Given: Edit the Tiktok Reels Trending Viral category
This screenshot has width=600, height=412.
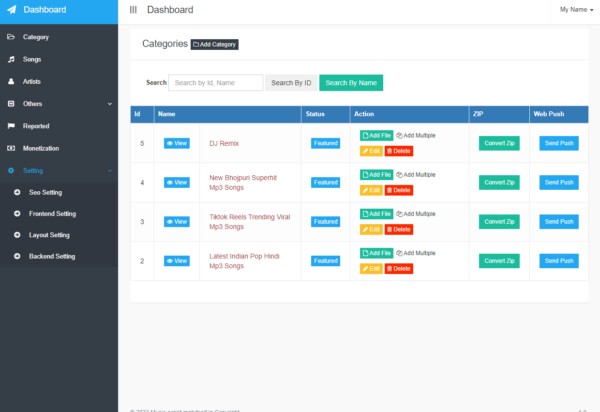Looking at the screenshot, I should [371, 230].
